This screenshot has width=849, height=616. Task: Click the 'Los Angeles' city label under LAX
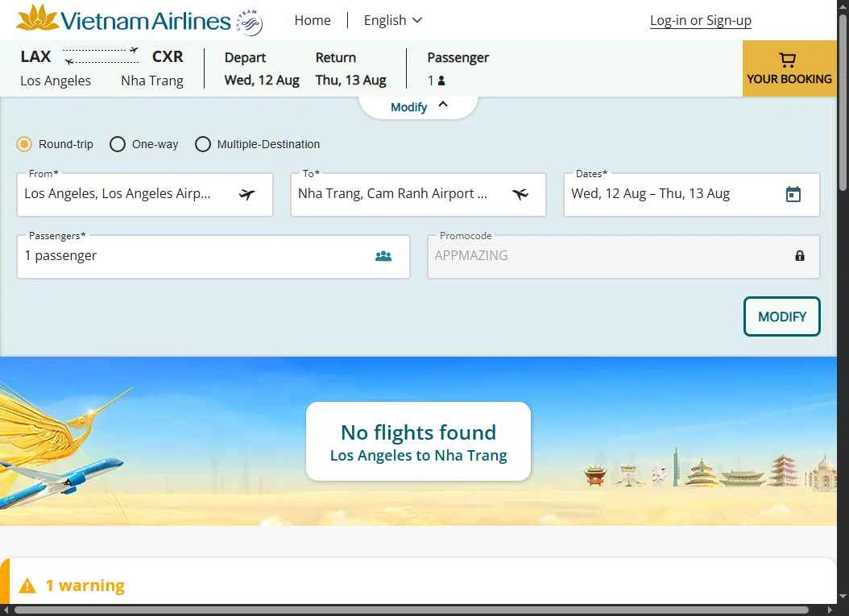click(x=56, y=81)
